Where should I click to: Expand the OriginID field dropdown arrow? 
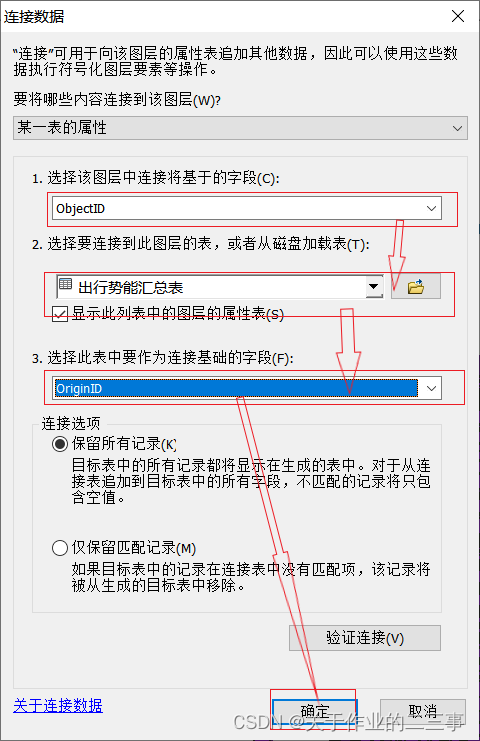(431, 388)
